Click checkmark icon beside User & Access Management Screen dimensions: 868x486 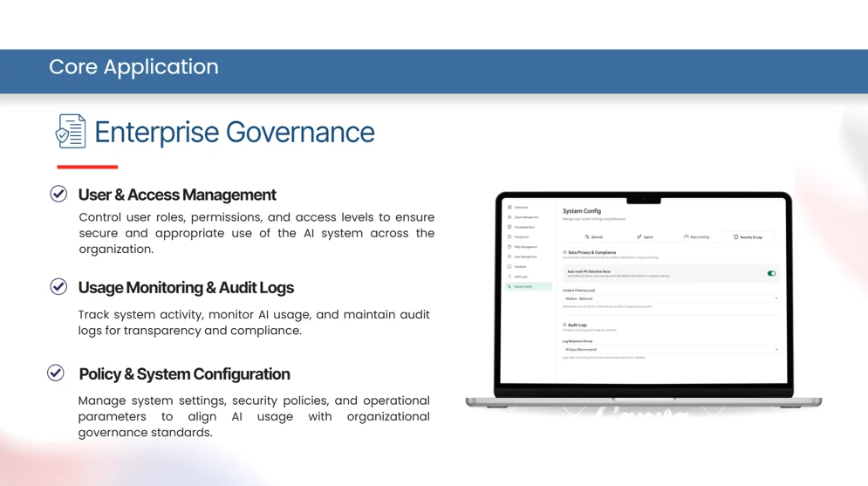point(58,194)
